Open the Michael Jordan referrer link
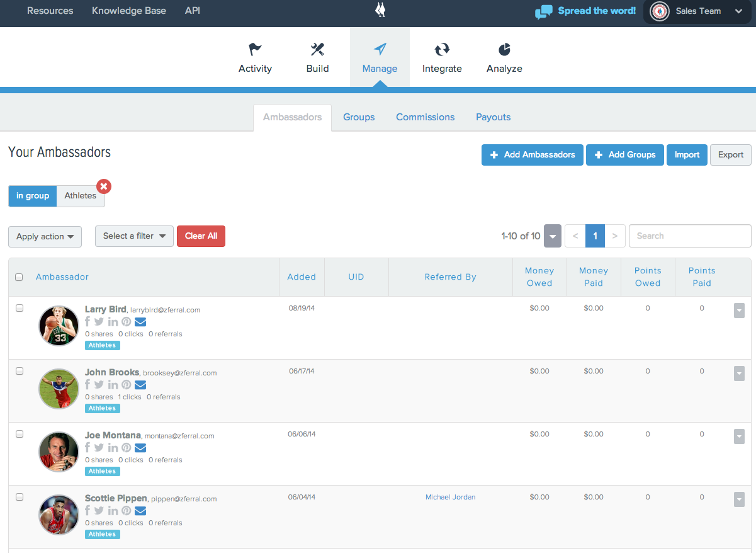This screenshot has height=553, width=756. point(451,497)
